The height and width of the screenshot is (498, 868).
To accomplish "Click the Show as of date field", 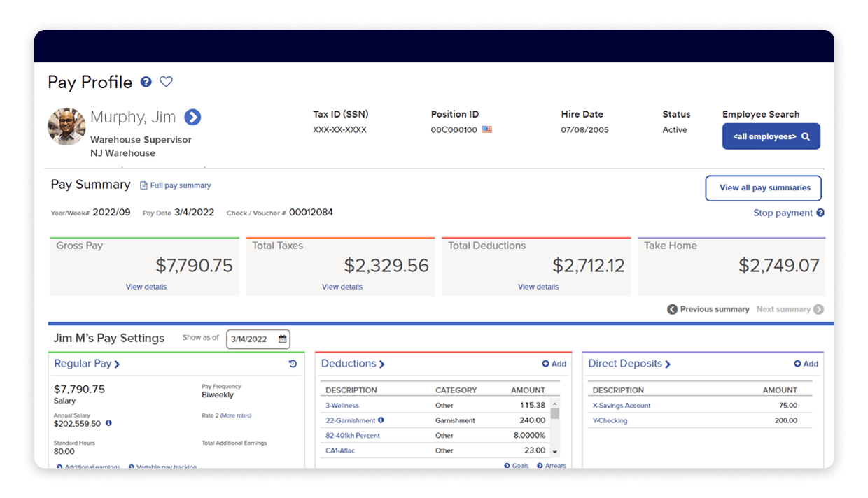I will [x=250, y=339].
